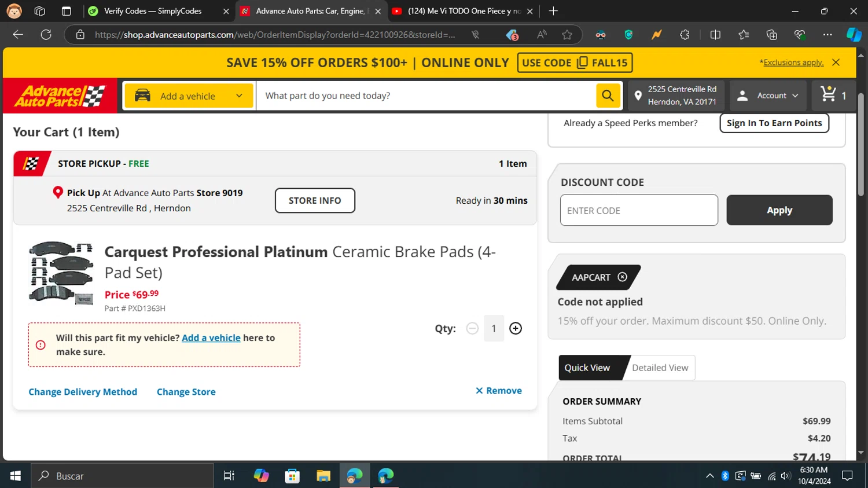The height and width of the screenshot is (488, 868).
Task: Remove the AAPCART code tag
Action: click(622, 277)
